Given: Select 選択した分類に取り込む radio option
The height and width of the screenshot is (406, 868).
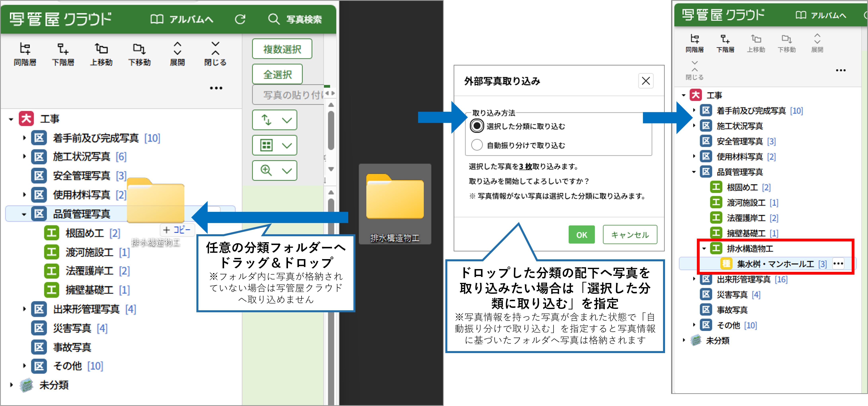Looking at the screenshot, I should 477,126.
